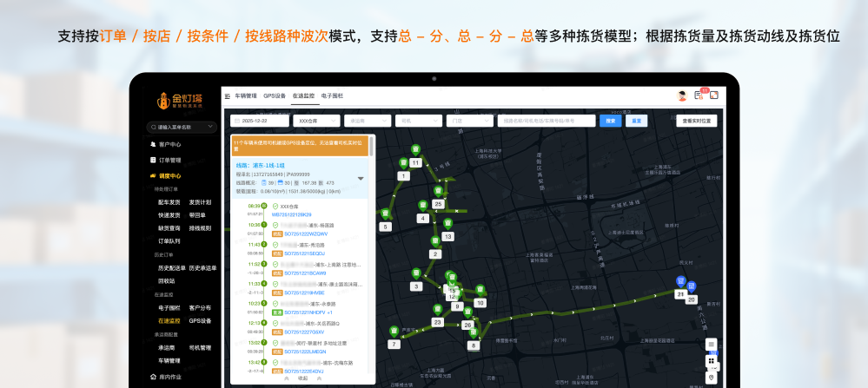The height and width of the screenshot is (388, 868).
Task: Click the map list-layer button on right
Action: point(711,345)
